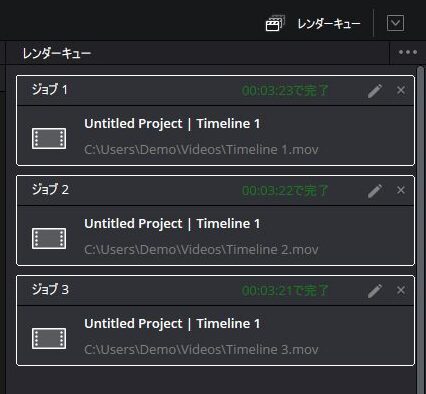Click the filmstrip icon of job 1
426x394 pixels.
(49, 138)
